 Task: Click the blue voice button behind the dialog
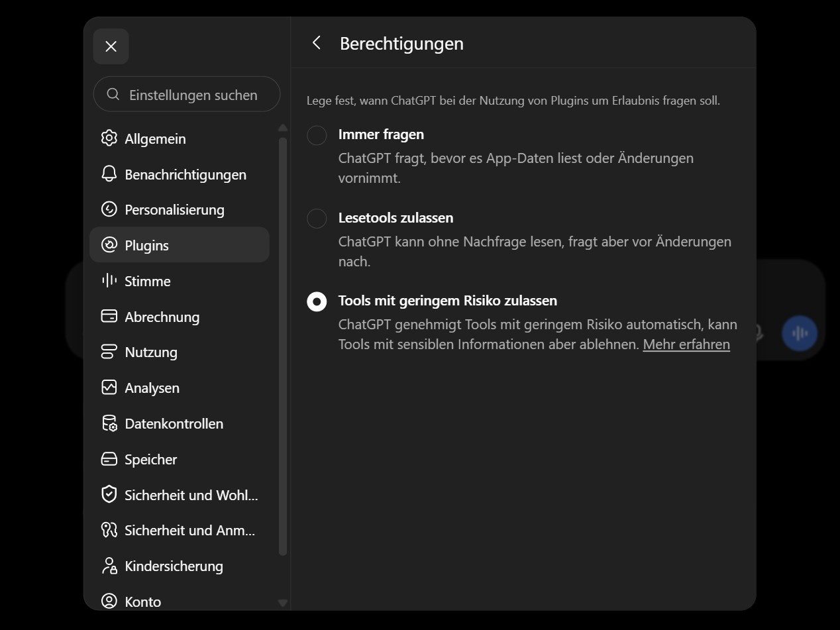tap(800, 333)
